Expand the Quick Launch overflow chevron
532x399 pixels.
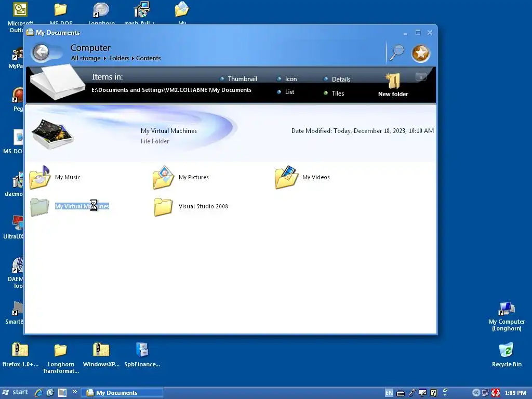[75, 392]
